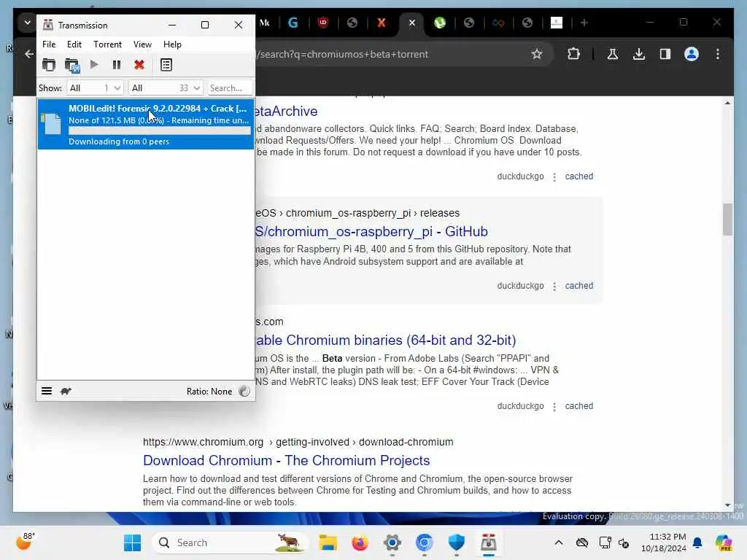This screenshot has height=560, width=747.
Task: Open cached link for Chromium binaries result
Action: [578, 406]
